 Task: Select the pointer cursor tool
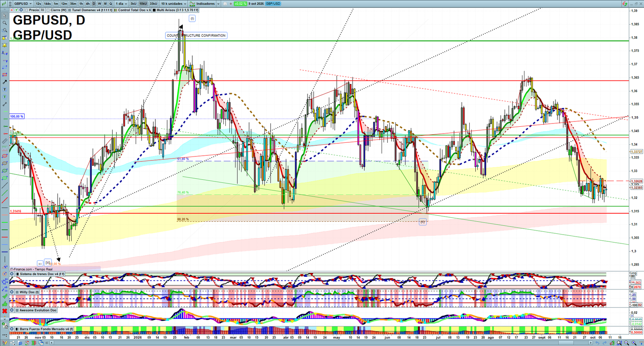click(x=5, y=16)
